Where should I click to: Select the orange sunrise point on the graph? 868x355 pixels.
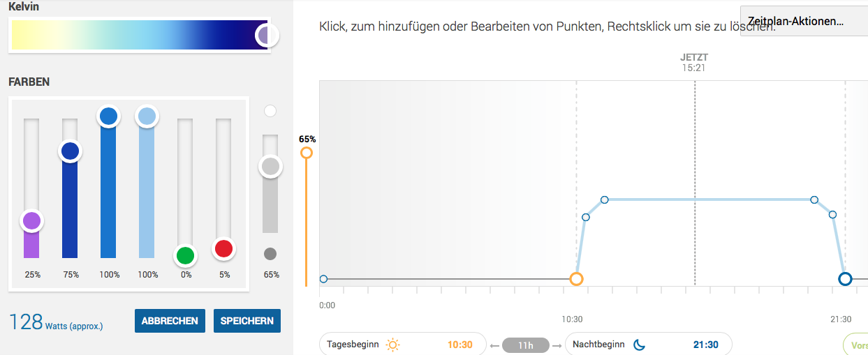pyautogui.click(x=576, y=279)
